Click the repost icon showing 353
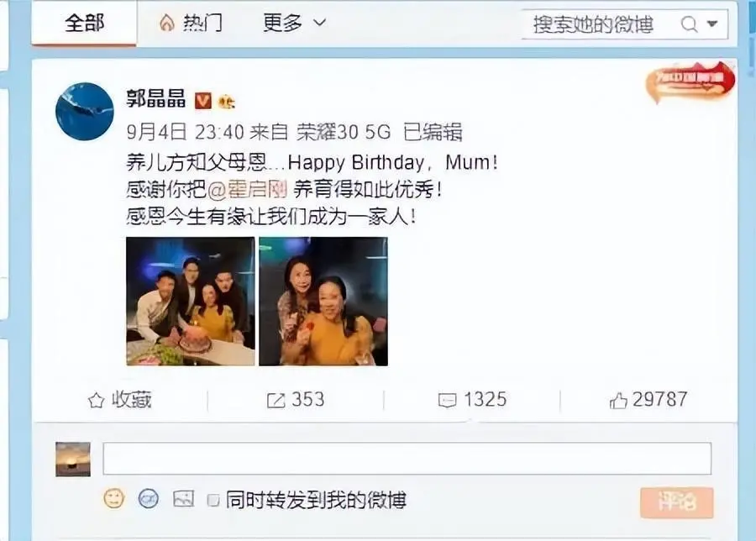 pos(276,400)
